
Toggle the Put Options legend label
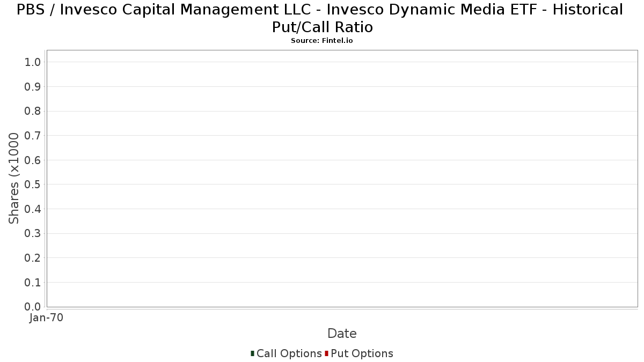tap(362, 353)
